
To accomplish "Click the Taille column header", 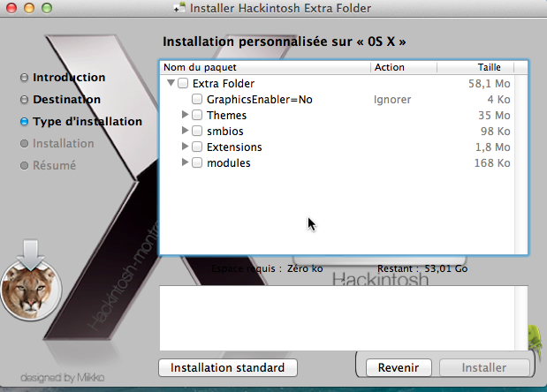I will coord(475,67).
